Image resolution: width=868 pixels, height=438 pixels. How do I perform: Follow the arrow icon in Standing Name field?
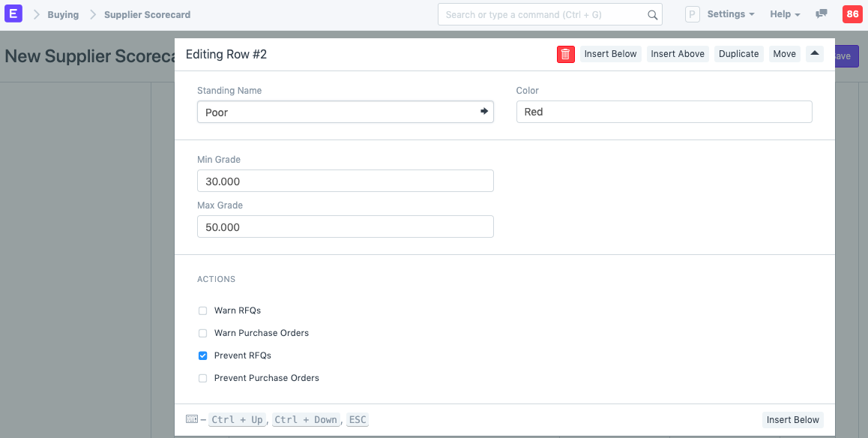click(x=484, y=111)
